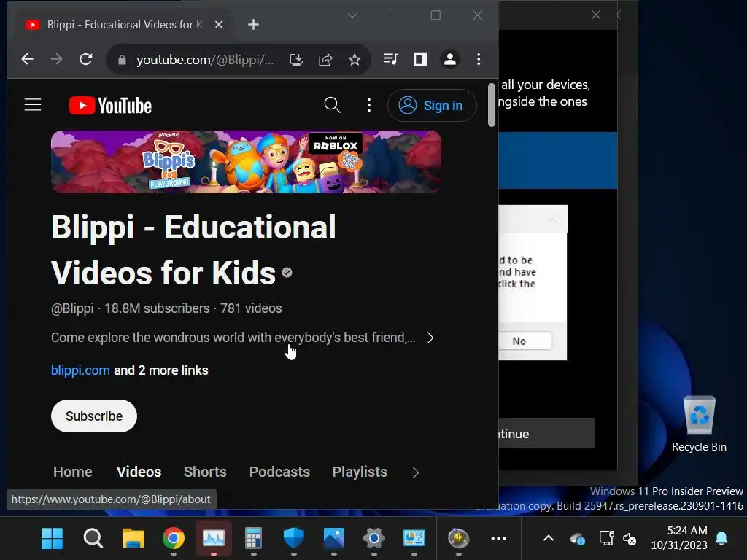Click the youtube.com address bar URL
The image size is (747, 560).
205,60
